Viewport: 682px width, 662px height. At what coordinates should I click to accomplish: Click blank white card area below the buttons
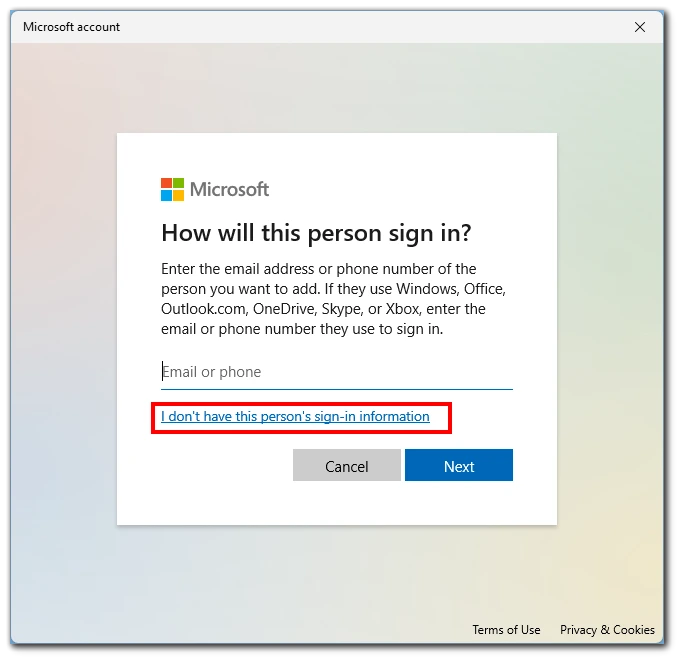pos(336,503)
